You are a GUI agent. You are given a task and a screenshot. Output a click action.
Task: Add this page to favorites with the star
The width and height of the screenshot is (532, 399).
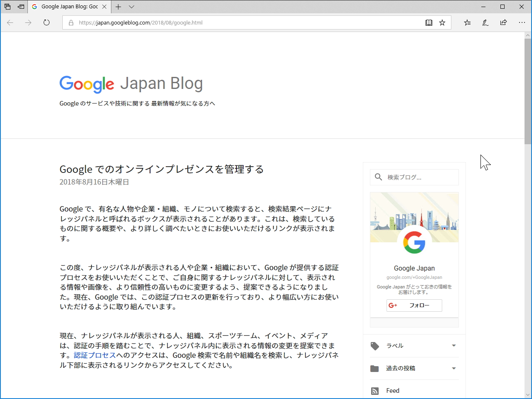point(442,23)
